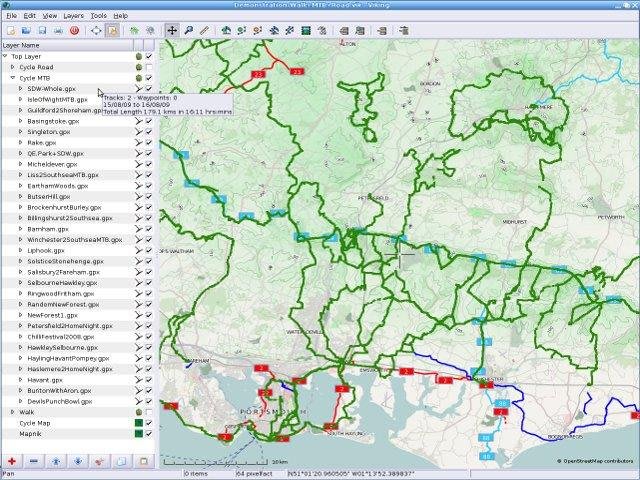Viewport: 640px width, 480px height.
Task: Click red plus Add layer button
Action: [12, 461]
